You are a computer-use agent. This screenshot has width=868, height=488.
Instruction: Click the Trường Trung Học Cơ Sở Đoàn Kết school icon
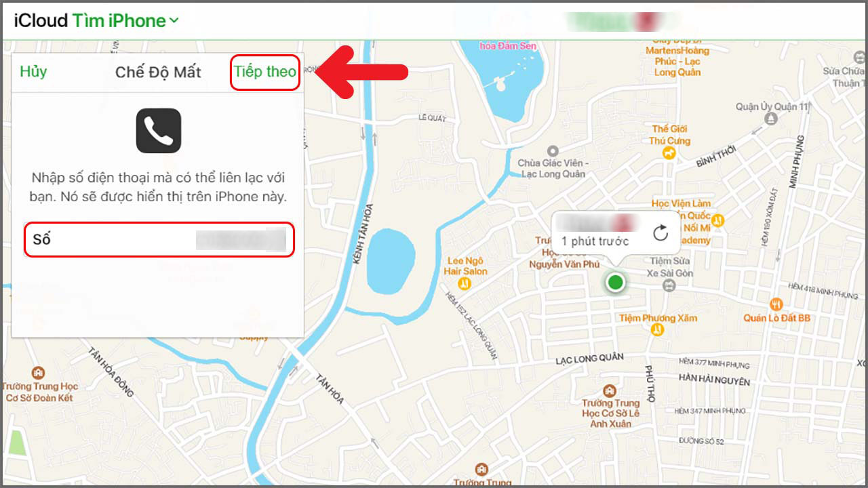pyautogui.click(x=37, y=371)
